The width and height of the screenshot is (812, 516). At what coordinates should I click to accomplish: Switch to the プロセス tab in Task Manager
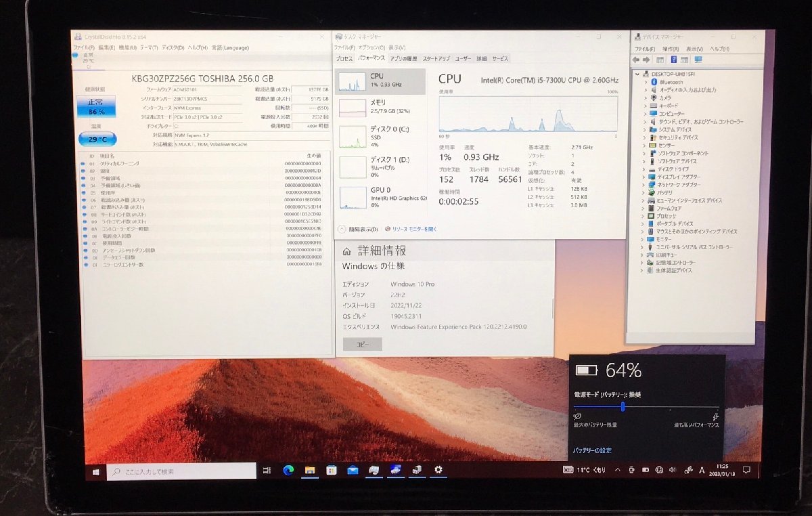coord(344,59)
